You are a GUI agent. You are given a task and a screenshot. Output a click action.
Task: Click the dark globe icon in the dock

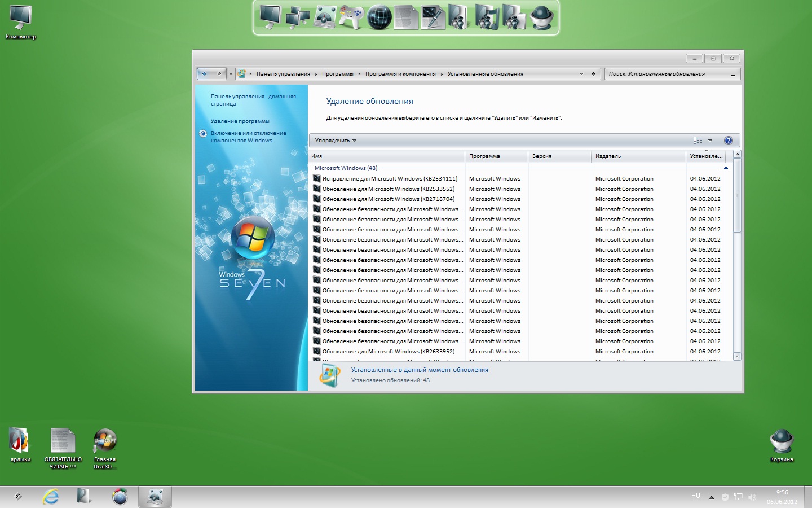pos(379,17)
